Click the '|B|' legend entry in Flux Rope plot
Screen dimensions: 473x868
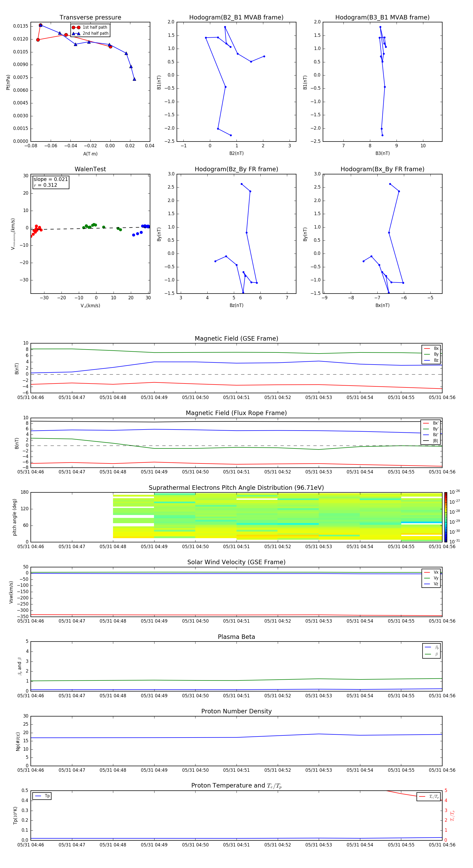(x=431, y=441)
